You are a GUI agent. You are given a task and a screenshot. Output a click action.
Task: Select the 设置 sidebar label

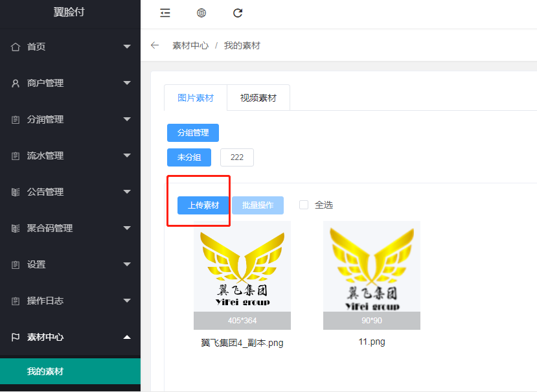[36, 264]
